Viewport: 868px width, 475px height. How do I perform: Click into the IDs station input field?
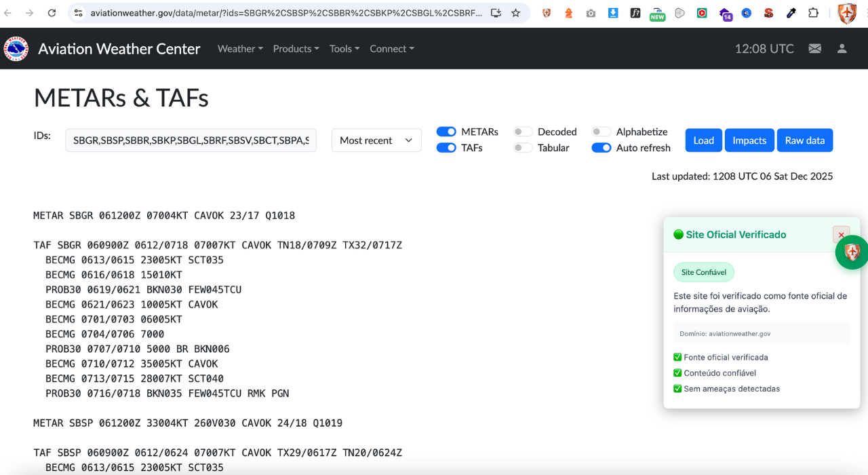pyautogui.click(x=191, y=140)
